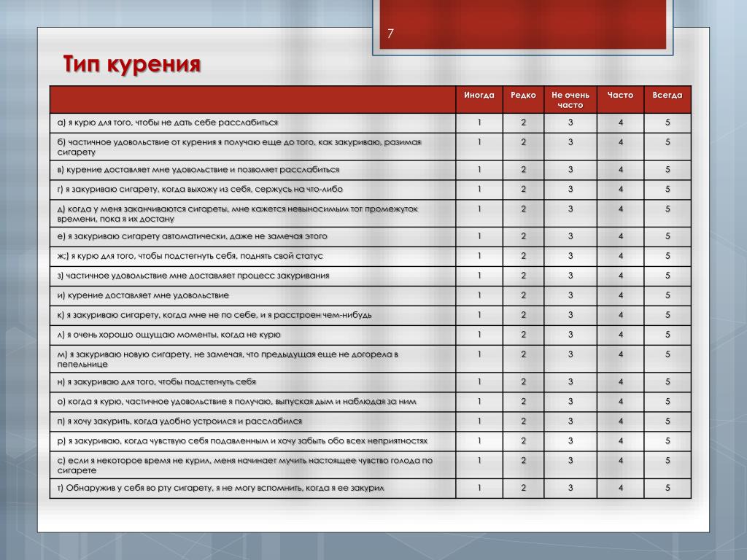
Task: Choose score 4 in row в)
Action: click(x=620, y=169)
